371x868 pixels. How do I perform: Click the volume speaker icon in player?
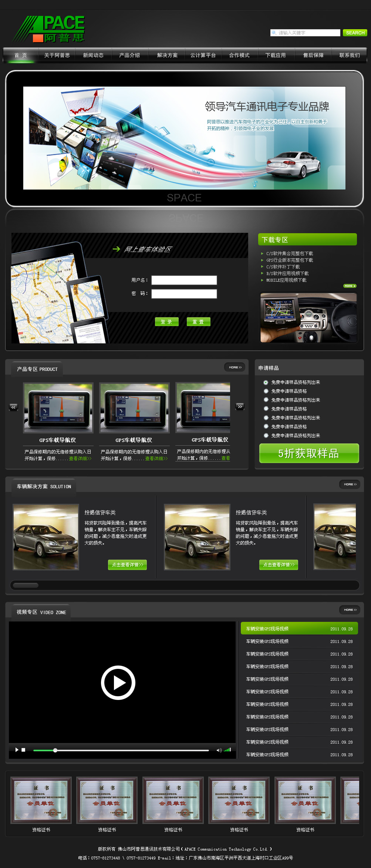point(219,750)
